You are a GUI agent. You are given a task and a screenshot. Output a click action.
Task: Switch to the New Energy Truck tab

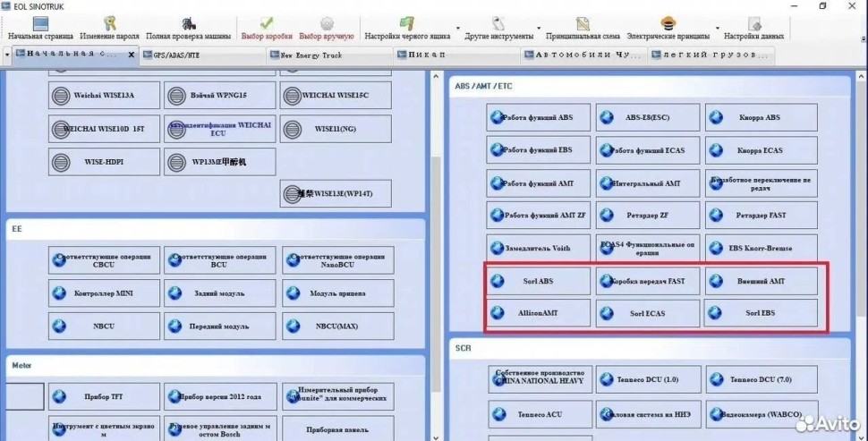[330, 55]
